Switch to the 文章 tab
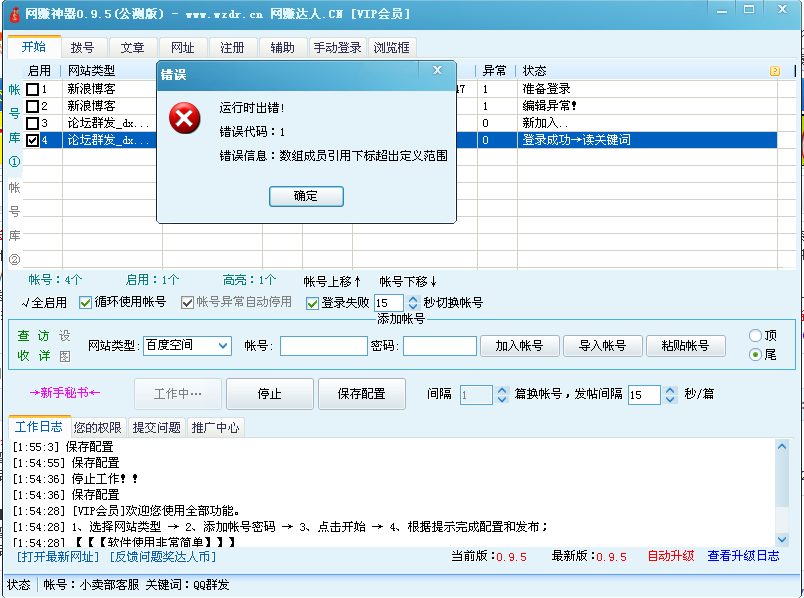The image size is (804, 598). click(134, 46)
